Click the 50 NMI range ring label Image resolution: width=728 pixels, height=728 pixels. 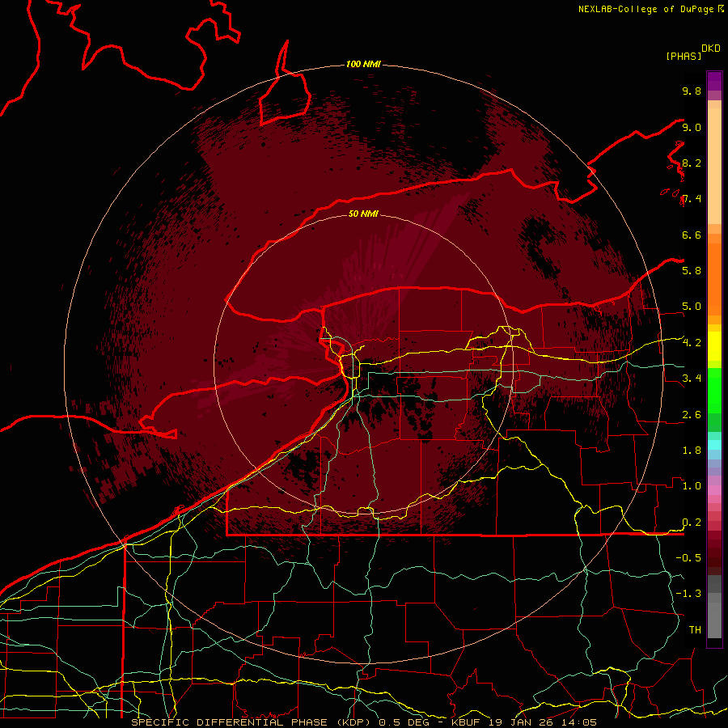(x=363, y=214)
